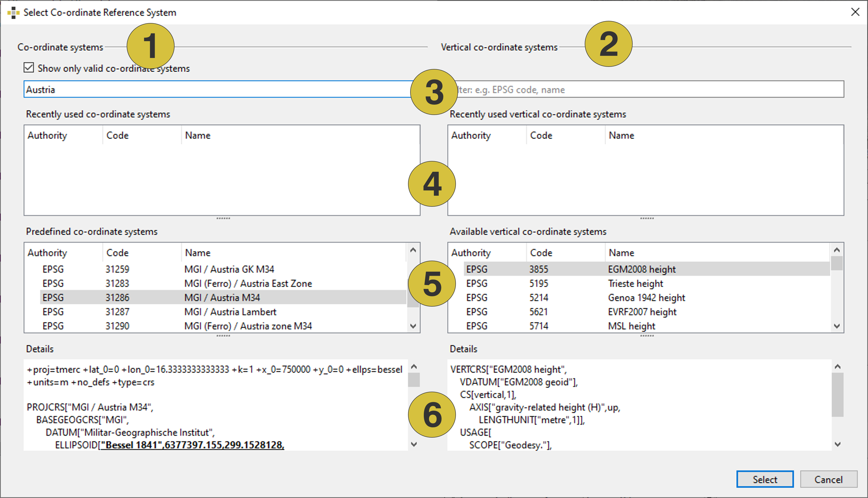
Task: Click Authority header in Predefined co-ordinate systems
Action: 64,253
